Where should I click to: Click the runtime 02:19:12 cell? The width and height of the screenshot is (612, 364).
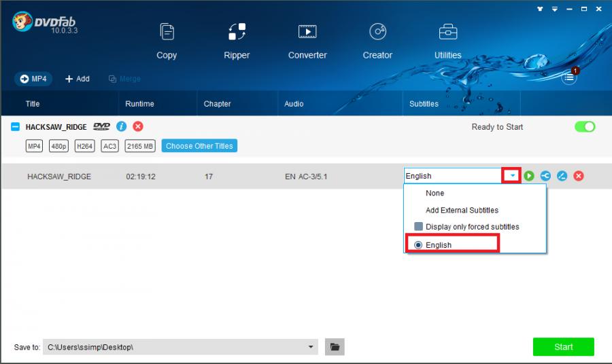pos(141,177)
